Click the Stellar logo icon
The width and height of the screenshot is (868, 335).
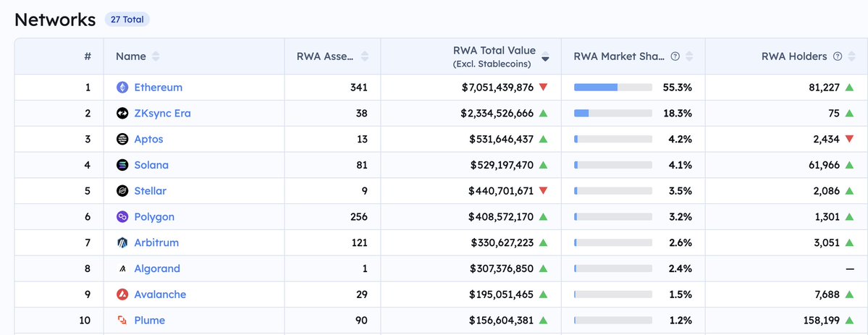tap(122, 191)
